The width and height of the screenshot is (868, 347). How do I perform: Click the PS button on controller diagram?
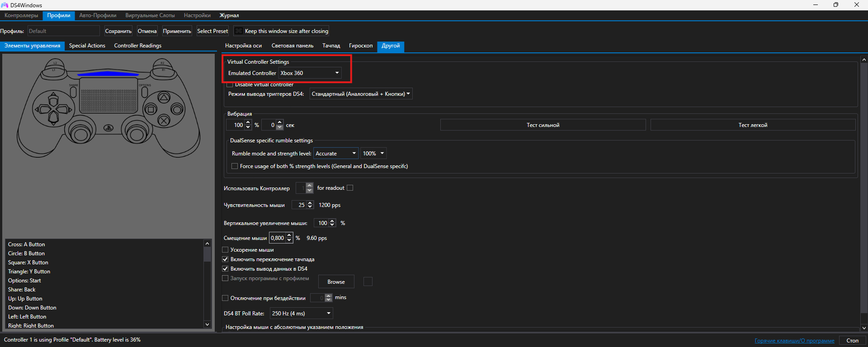coord(108,128)
